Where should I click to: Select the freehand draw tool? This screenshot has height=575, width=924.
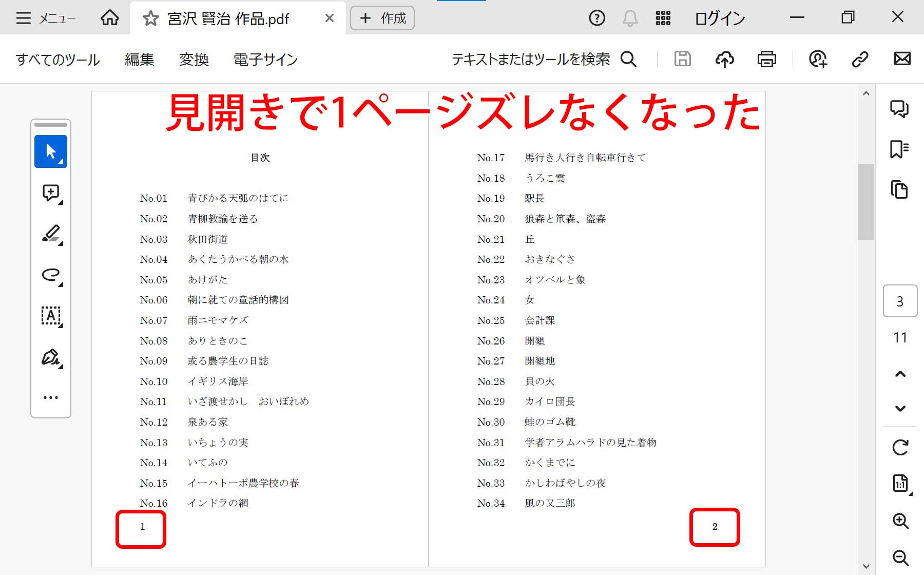coord(50,275)
